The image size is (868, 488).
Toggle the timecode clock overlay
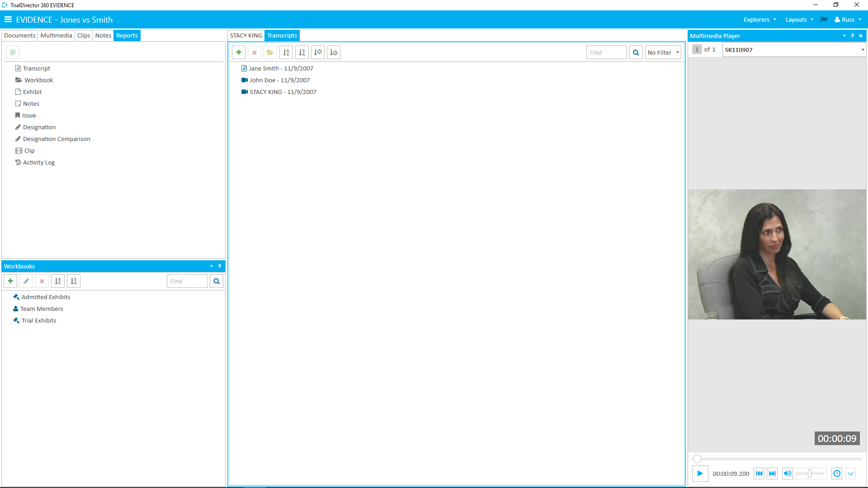click(x=837, y=474)
